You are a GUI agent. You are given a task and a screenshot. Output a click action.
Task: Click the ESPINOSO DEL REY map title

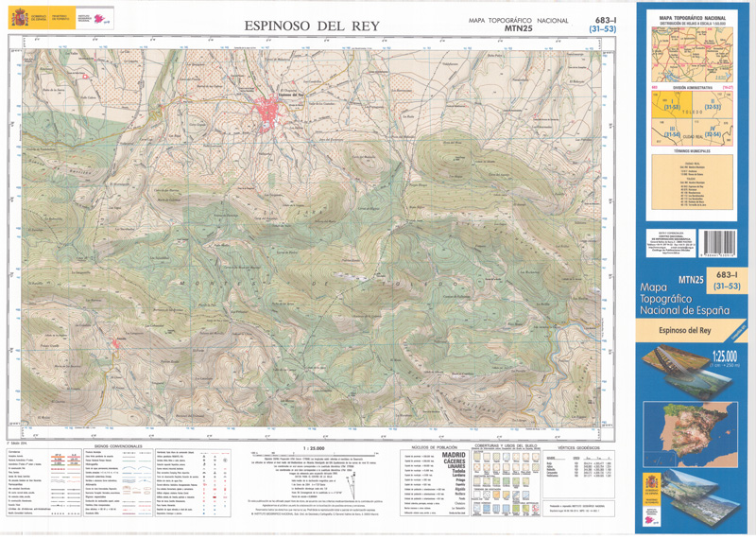[312, 26]
